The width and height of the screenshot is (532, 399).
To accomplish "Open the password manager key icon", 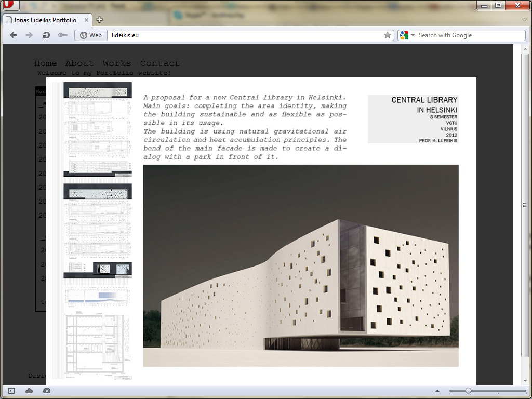I will coord(63,35).
